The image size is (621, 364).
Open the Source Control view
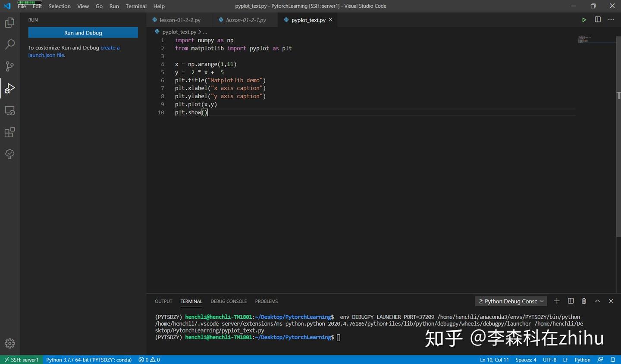coord(9,66)
